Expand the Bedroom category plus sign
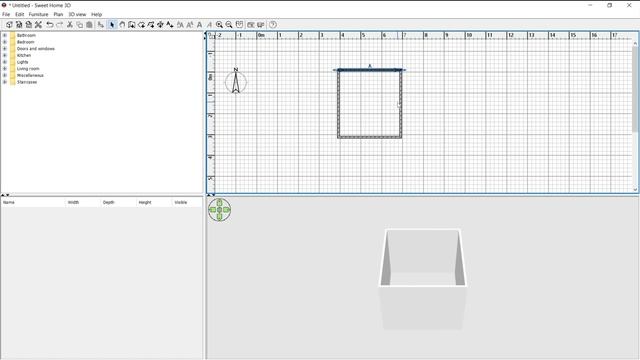This screenshot has width=640, height=360. (x=5, y=42)
